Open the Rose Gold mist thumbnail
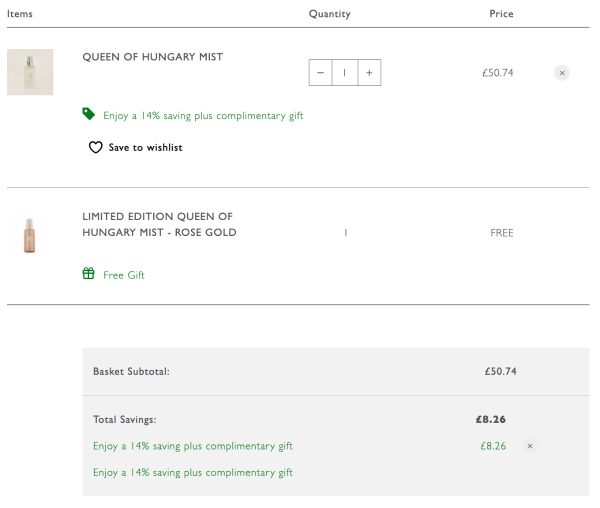This screenshot has width=600, height=508. (x=30, y=233)
